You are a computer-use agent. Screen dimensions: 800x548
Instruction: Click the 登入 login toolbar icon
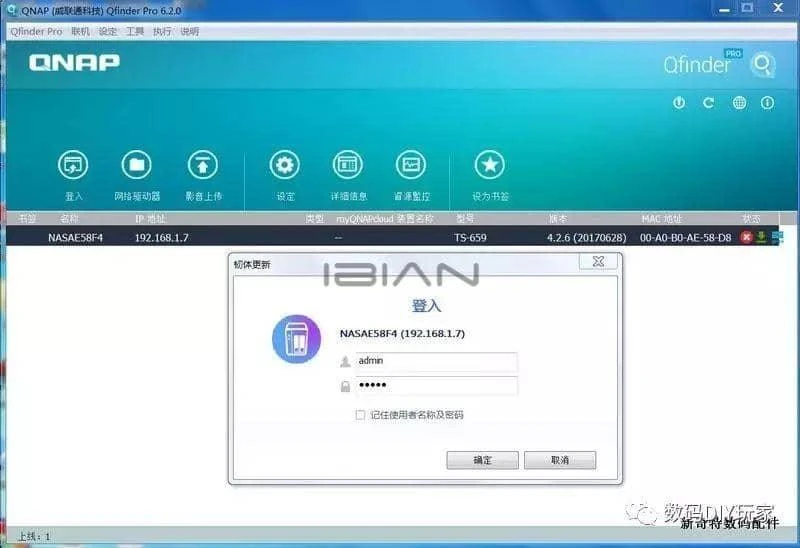pyautogui.click(x=73, y=165)
